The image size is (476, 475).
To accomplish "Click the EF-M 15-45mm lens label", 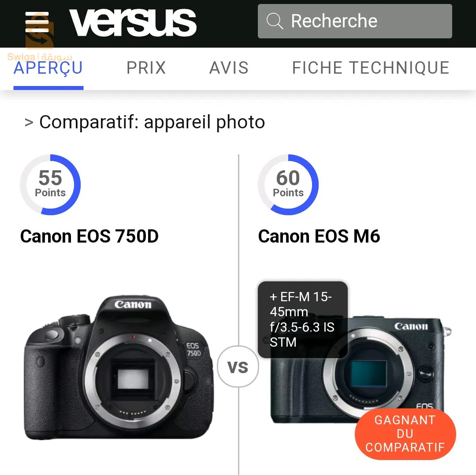I will tap(303, 319).
